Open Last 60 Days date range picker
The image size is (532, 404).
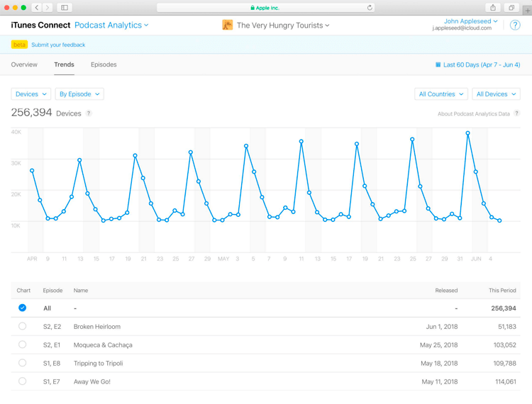477,64
